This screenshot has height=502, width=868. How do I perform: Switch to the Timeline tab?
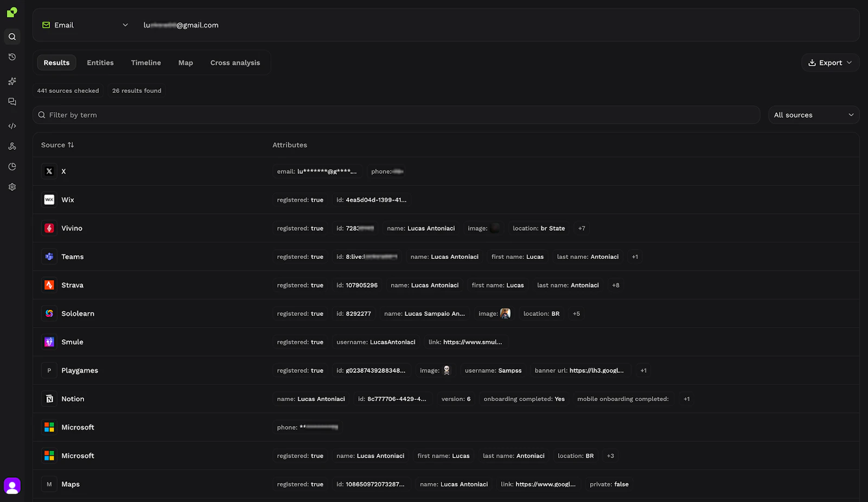click(146, 63)
